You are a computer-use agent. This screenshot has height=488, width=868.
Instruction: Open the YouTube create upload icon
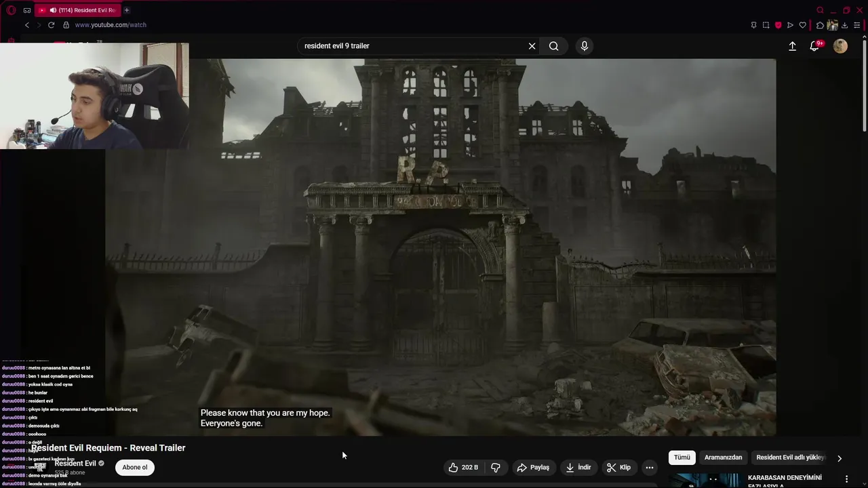792,46
